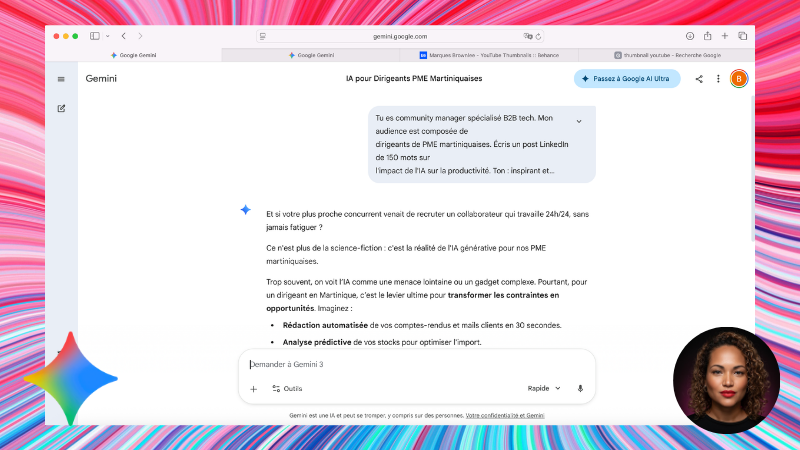Start a new chat with the compose icon
Viewport: 800px width, 450px height.
click(61, 108)
